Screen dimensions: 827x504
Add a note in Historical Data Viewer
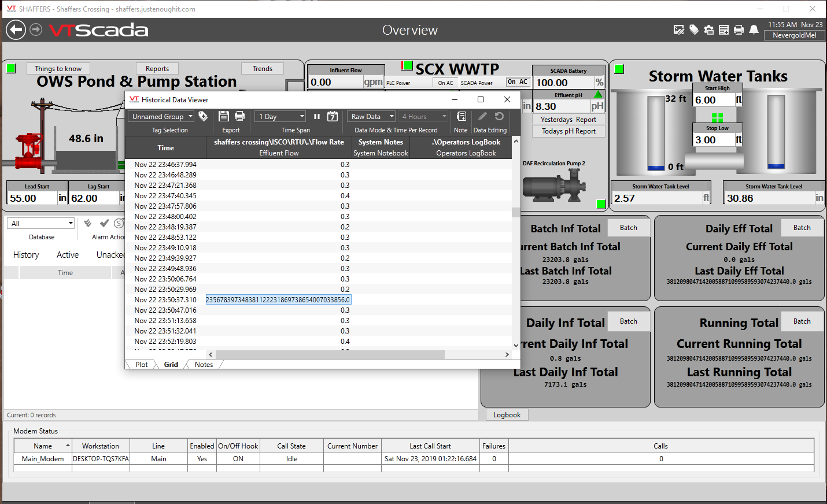[x=461, y=116]
